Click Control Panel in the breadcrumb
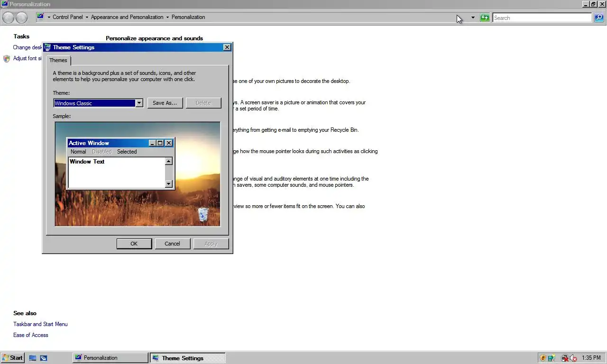This screenshot has height=364, width=607. click(x=67, y=17)
